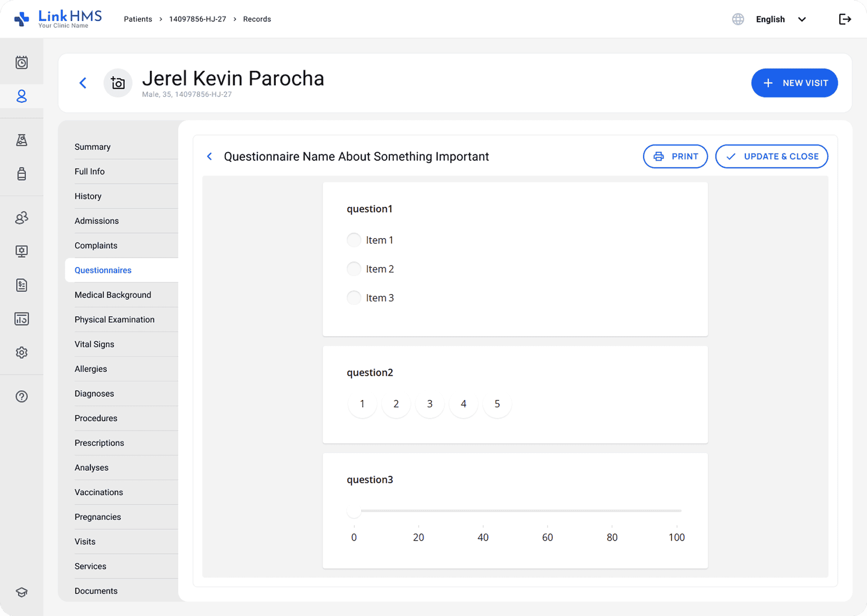Go back using chevron beside patient name

[x=83, y=83]
